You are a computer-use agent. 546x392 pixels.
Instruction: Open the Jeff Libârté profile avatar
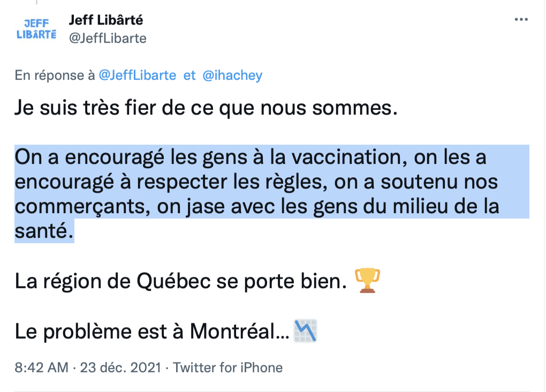[x=36, y=29]
